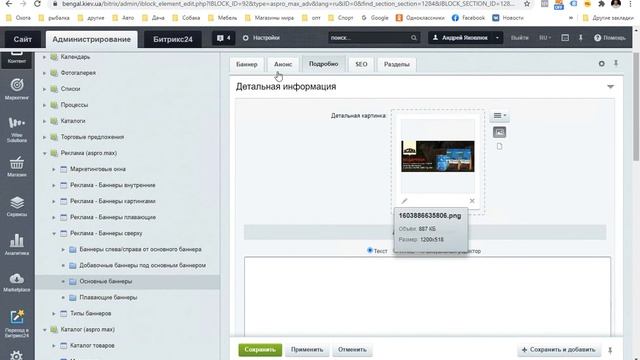This screenshot has height=360, width=640.
Task: Click the Отменить button
Action: pyautogui.click(x=352, y=350)
